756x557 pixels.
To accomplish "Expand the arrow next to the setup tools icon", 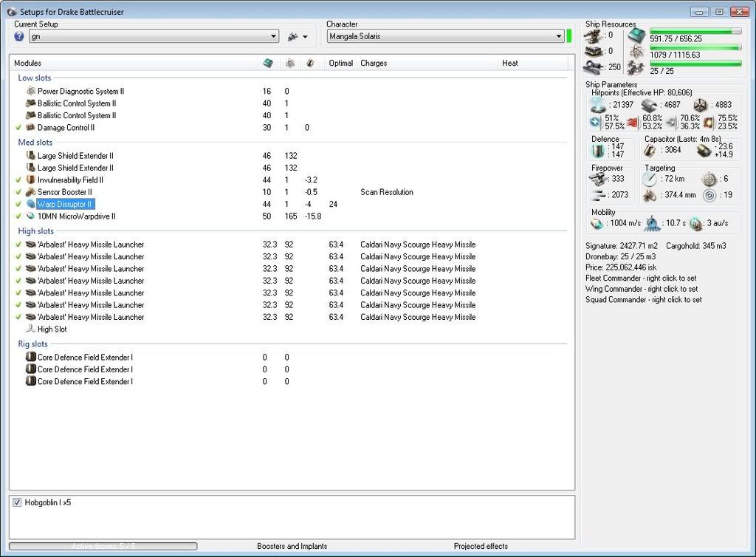I will coord(305,36).
